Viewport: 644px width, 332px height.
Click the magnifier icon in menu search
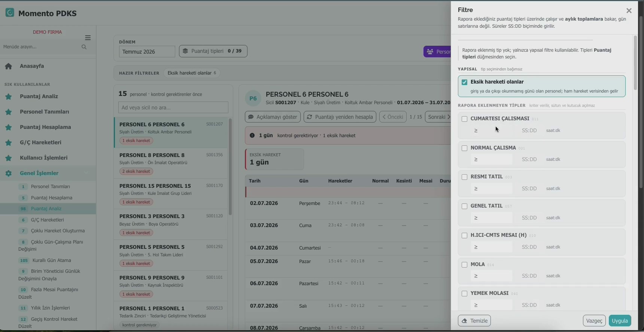point(84,47)
